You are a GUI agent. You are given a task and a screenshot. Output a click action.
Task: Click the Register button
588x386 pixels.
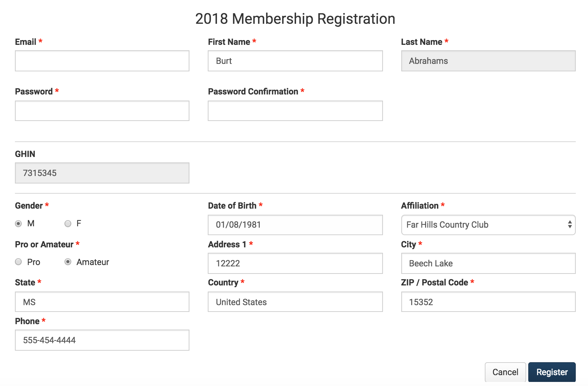coord(552,372)
